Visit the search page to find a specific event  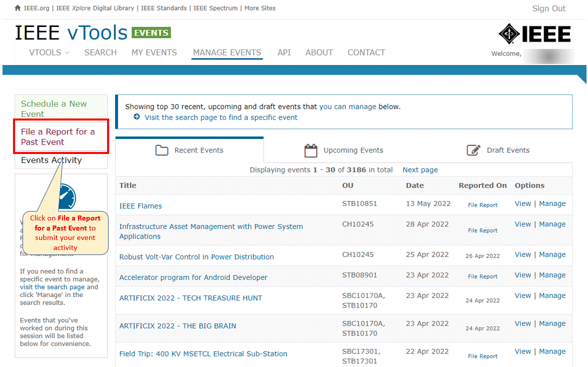[221, 117]
